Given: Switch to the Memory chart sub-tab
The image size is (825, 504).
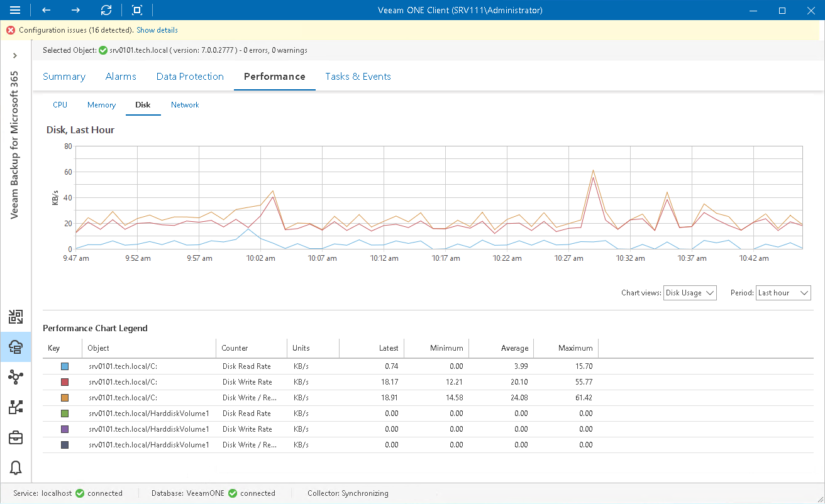Looking at the screenshot, I should pos(101,105).
